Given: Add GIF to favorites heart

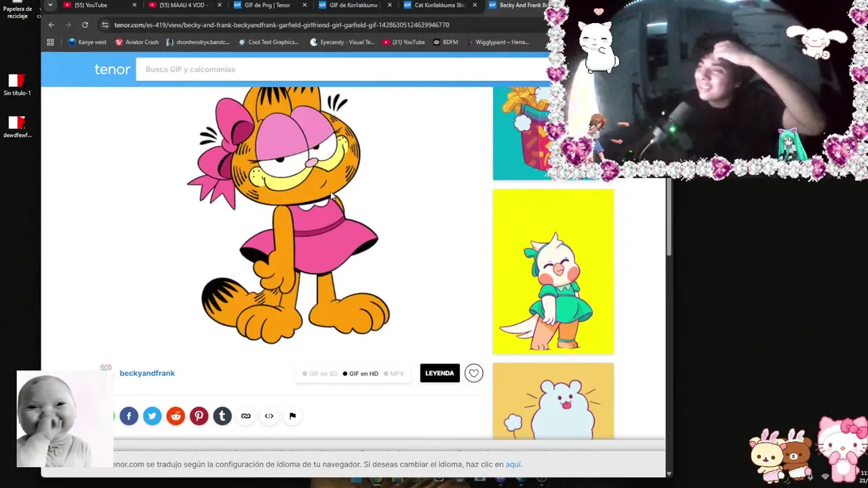Looking at the screenshot, I should click(x=474, y=373).
